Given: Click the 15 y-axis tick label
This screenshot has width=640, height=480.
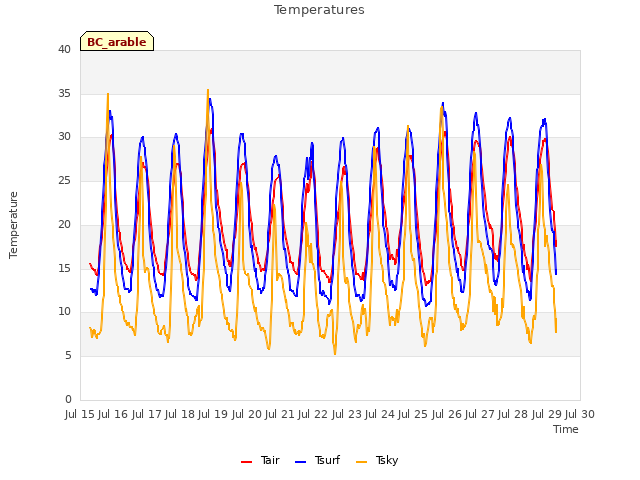Looking at the screenshot, I should click(x=64, y=268).
